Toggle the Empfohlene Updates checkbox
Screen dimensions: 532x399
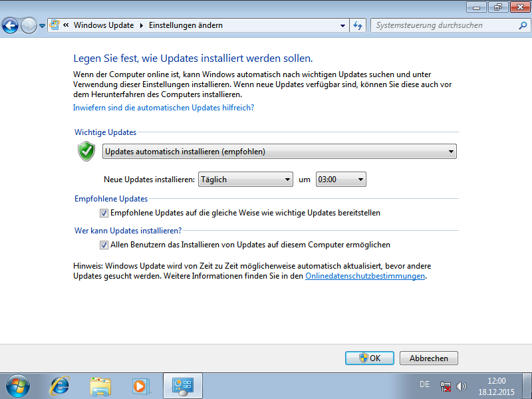tap(104, 213)
